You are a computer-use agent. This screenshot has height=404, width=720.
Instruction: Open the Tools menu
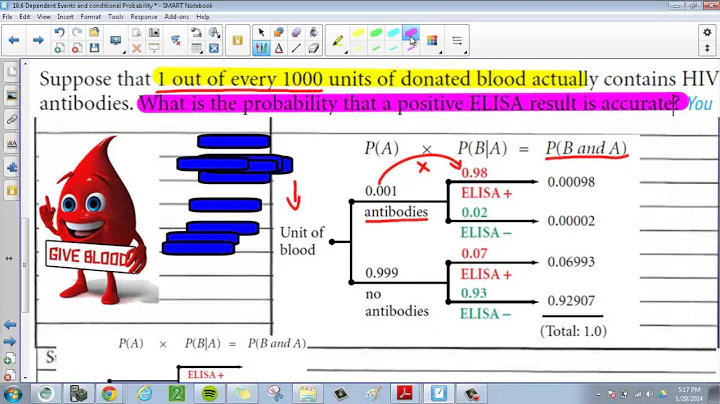click(116, 17)
